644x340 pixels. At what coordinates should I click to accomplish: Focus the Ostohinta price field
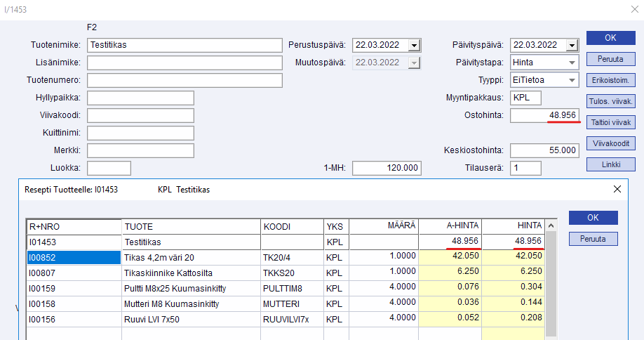pyautogui.click(x=544, y=115)
